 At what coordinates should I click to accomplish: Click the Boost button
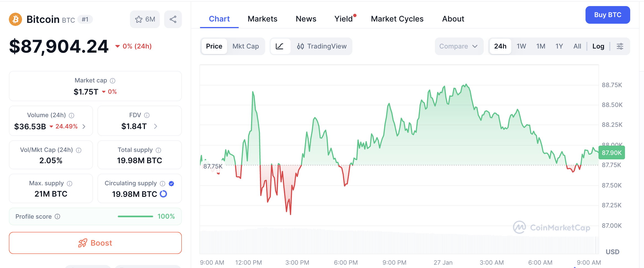point(95,243)
